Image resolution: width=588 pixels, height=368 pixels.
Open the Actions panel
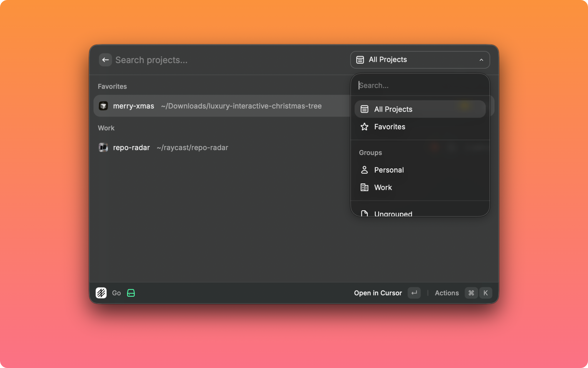click(x=446, y=293)
